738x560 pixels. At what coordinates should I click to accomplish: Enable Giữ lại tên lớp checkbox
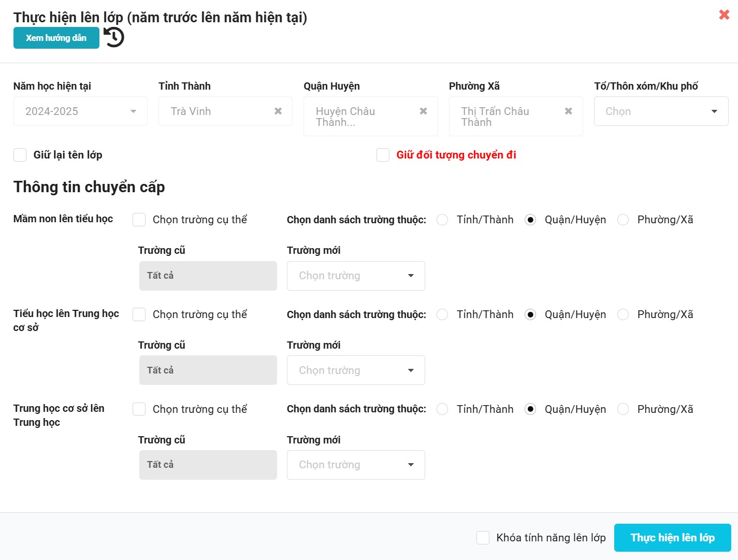[x=20, y=155]
